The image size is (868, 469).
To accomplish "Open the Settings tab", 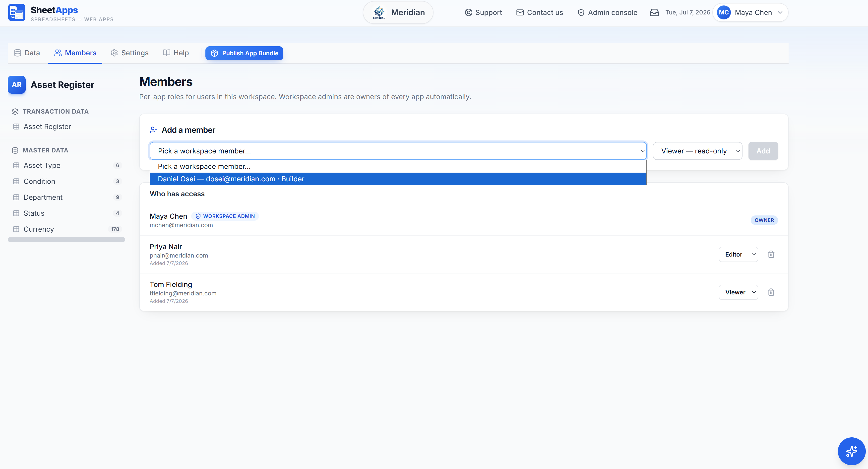I will click(130, 53).
